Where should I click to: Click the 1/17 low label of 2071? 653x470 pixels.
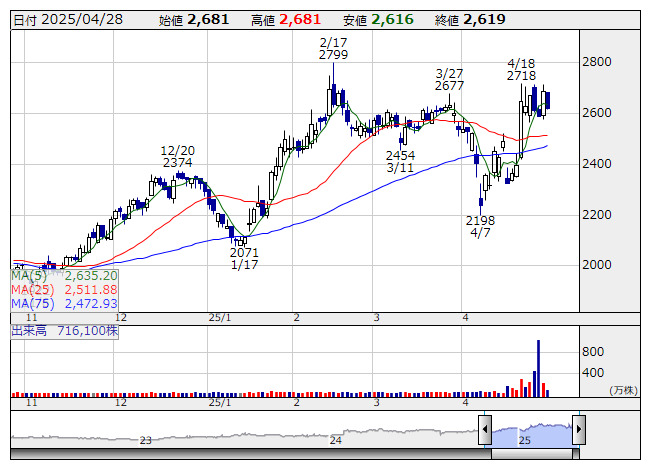click(244, 257)
